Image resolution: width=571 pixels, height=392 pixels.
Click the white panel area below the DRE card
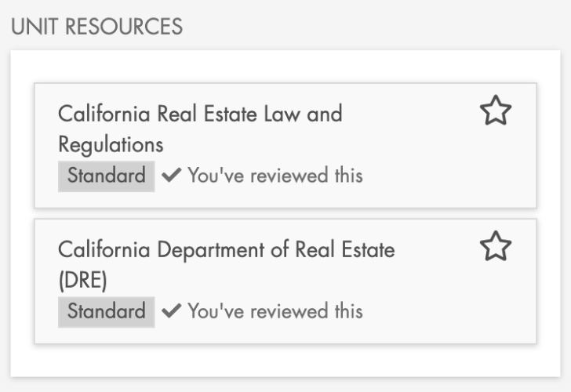[x=285, y=361]
